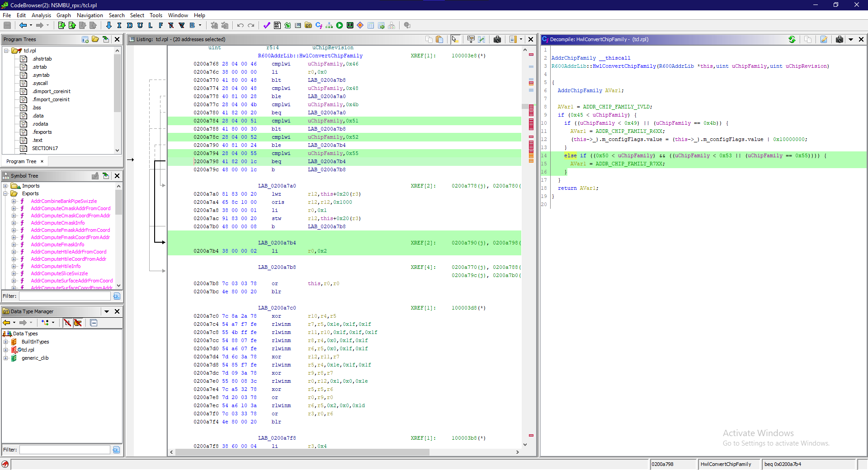The image size is (868, 470).
Task: Expand the Imports folder in Symbol Tree
Action: point(5,186)
